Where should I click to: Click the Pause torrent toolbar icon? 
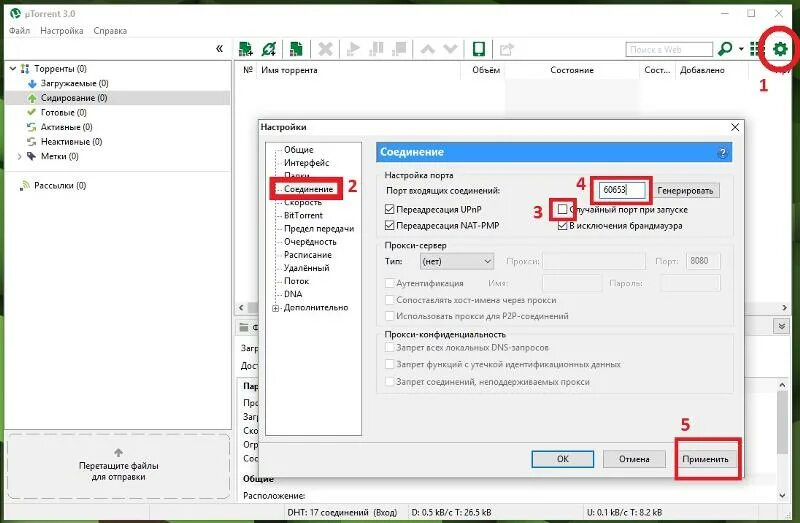[376, 49]
